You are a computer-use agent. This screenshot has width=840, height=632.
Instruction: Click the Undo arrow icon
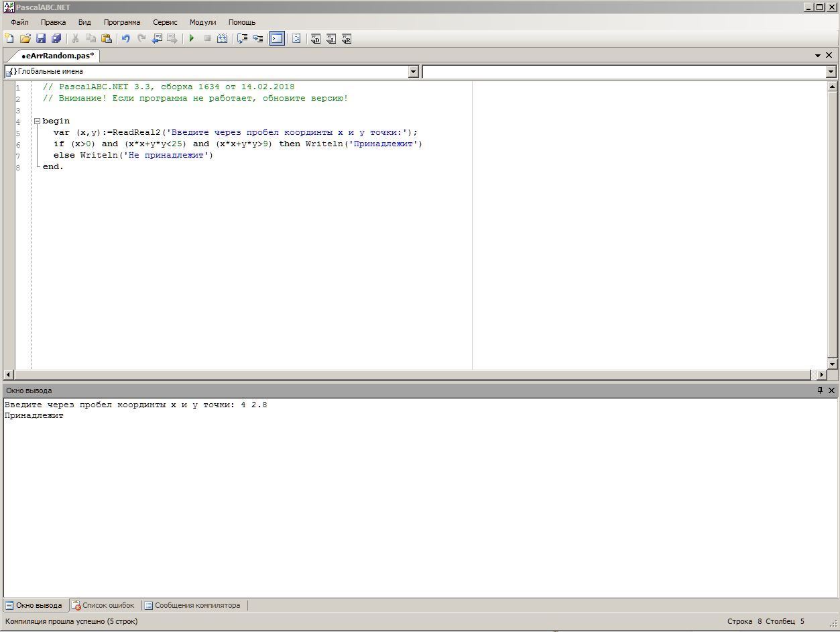click(125, 39)
